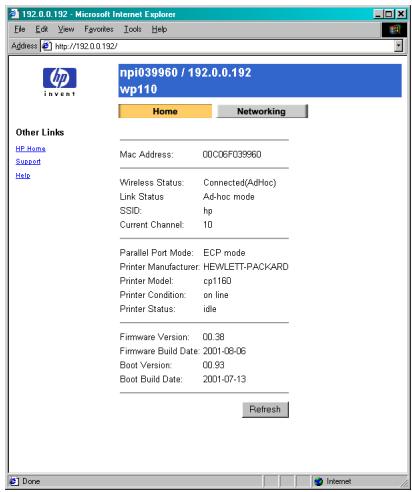This screenshot has width=412, height=492.
Task: Switch to the Networking tab
Action: [262, 111]
